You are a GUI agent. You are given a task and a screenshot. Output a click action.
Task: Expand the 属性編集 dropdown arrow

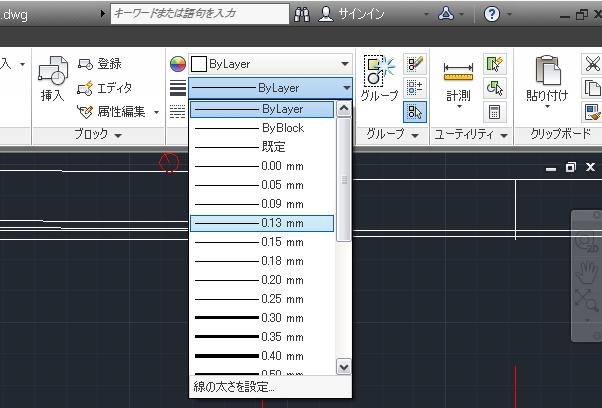[x=156, y=112]
